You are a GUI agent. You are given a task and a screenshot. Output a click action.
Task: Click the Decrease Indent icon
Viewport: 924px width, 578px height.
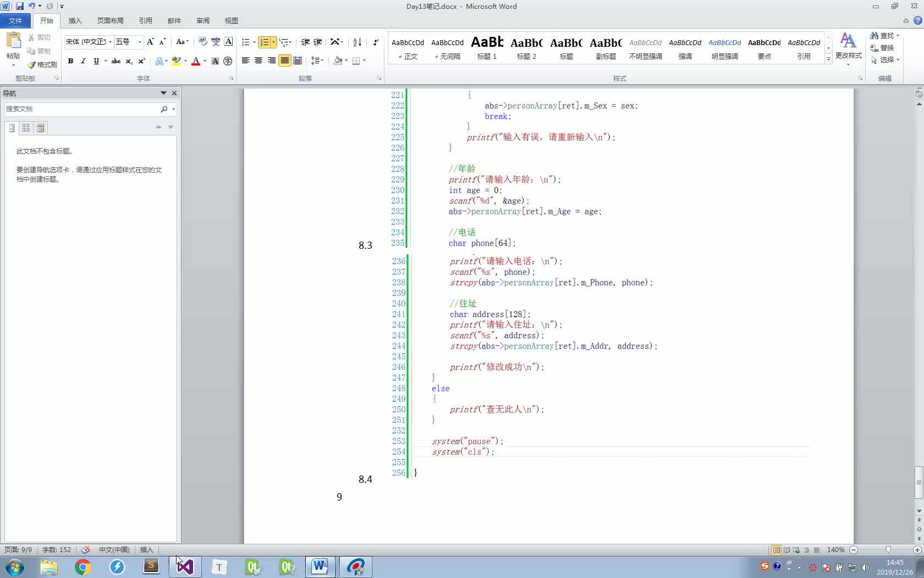pos(305,42)
